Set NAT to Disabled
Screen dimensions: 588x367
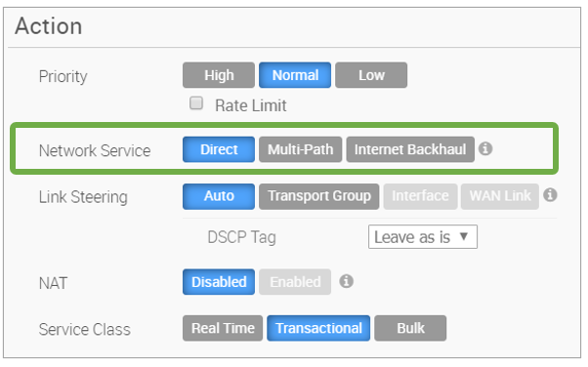pyautogui.click(x=219, y=281)
